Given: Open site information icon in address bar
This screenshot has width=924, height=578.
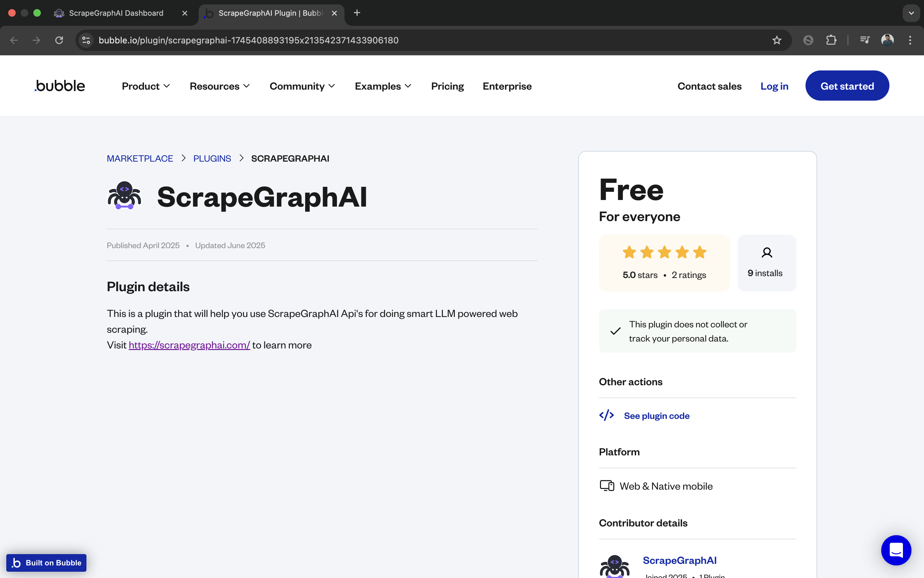Looking at the screenshot, I should tap(86, 40).
